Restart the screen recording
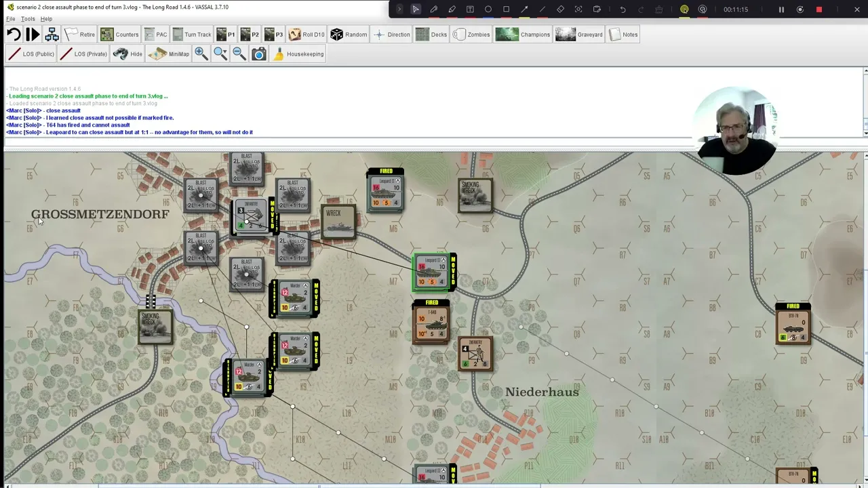The height and width of the screenshot is (488, 868). (x=800, y=9)
